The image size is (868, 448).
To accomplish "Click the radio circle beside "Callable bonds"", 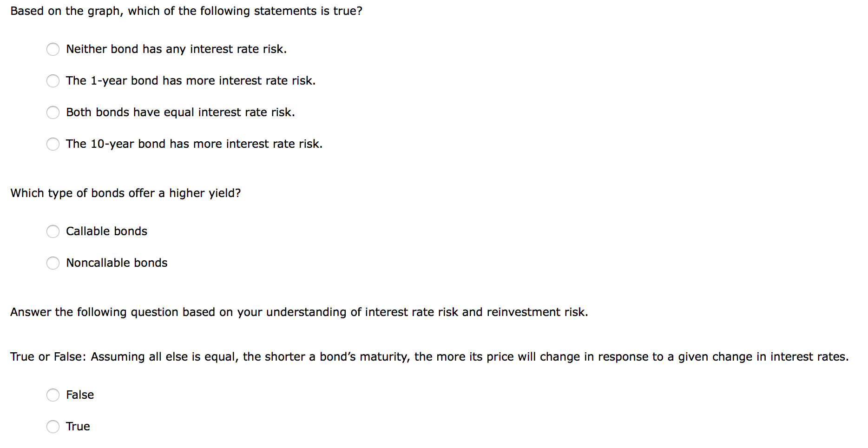I will pyautogui.click(x=53, y=231).
